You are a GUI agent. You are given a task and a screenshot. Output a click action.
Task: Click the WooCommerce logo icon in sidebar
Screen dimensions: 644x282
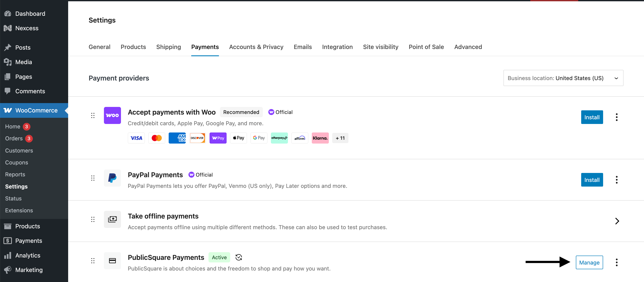(8, 110)
